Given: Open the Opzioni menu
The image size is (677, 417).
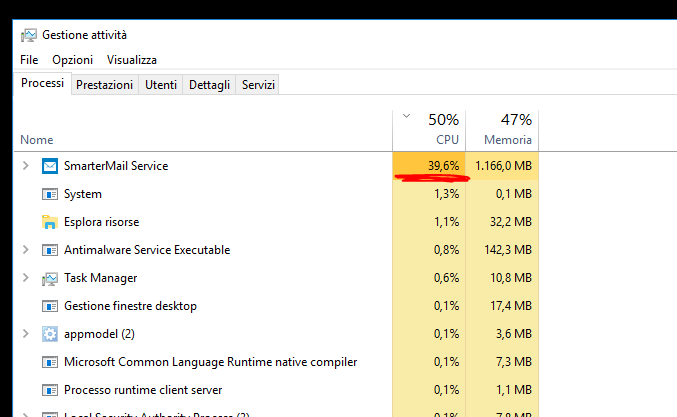Looking at the screenshot, I should [72, 60].
